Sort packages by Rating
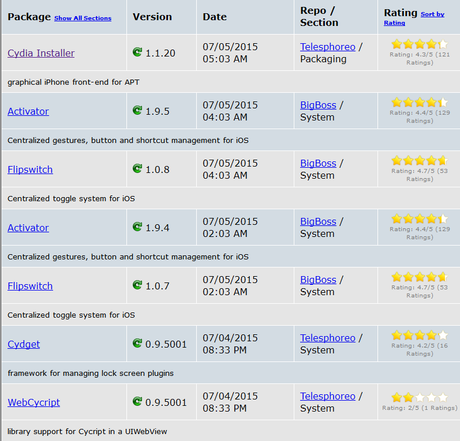Viewport: 460px width, 441px height. 414,19
